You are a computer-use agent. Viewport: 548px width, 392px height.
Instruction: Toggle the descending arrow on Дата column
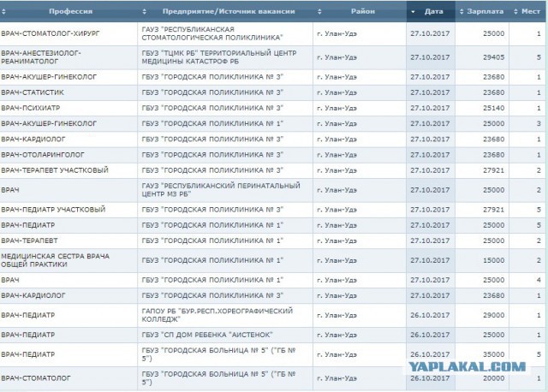coord(413,12)
